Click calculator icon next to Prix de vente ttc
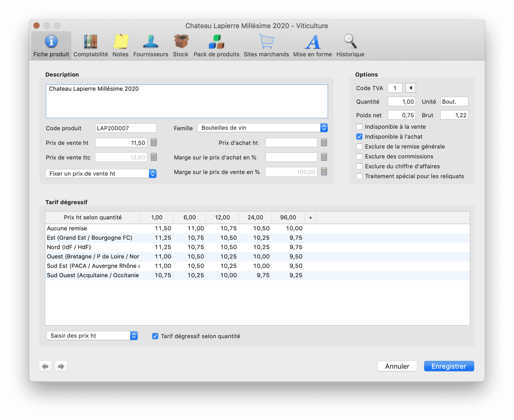 point(154,157)
